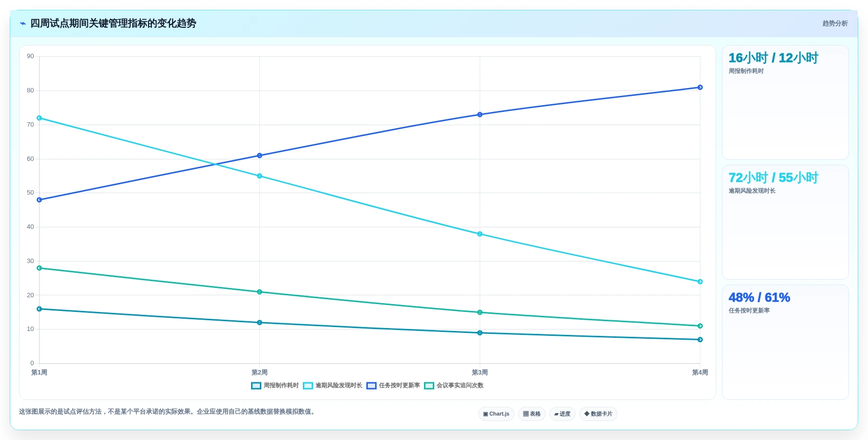This screenshot has width=868, height=440.
Task: Click the 90 y-axis tick label
Action: (31, 56)
